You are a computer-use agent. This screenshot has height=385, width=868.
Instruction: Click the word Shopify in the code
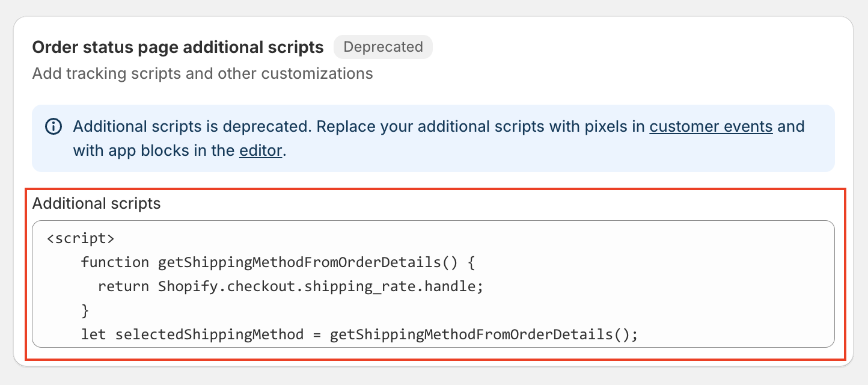pos(183,286)
